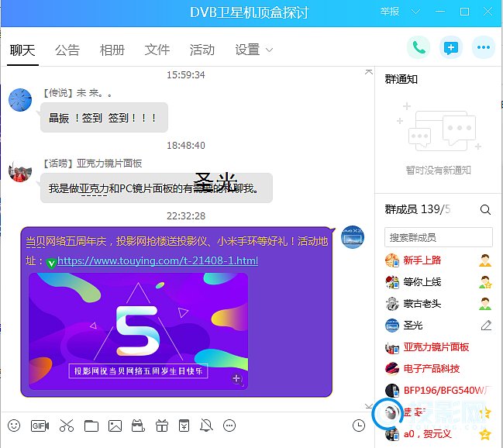
Task: Open the three-dots more options button
Action: point(484,47)
